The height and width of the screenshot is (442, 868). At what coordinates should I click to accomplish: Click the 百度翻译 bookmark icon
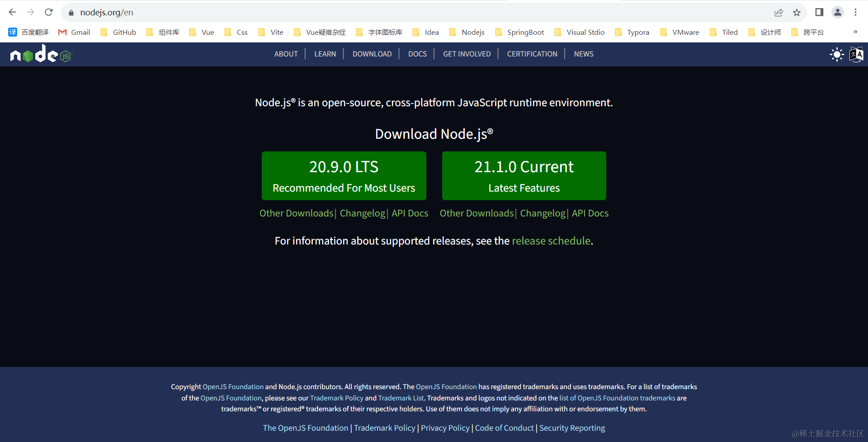12,32
